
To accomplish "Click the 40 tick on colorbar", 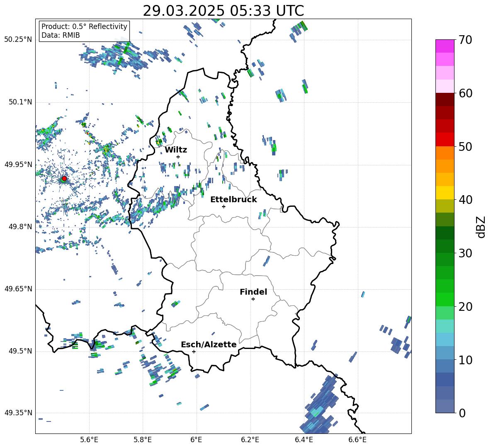I will coord(465,200).
